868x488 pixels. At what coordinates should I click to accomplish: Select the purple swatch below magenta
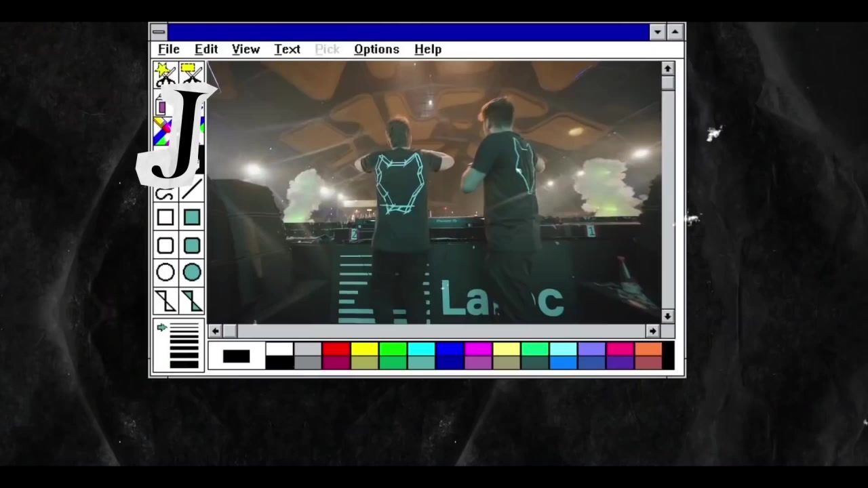(478, 363)
